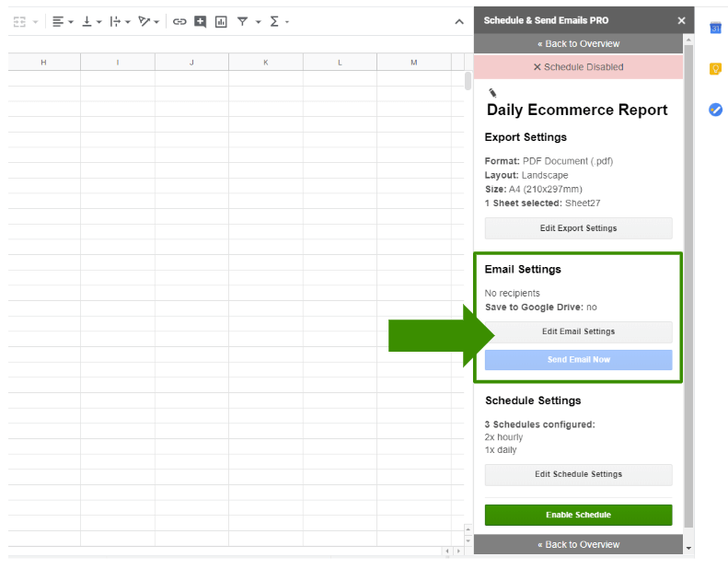Click the insert chart icon

point(221,21)
